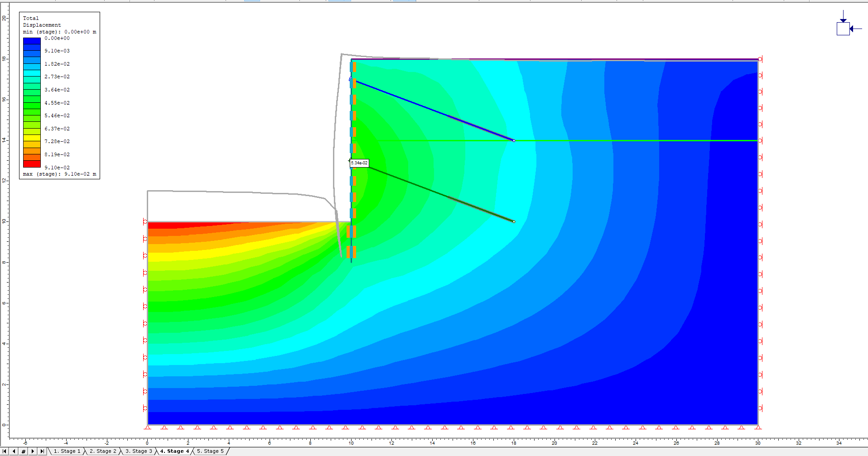
Task: Click the max (stage) legend text
Action: pos(59,174)
